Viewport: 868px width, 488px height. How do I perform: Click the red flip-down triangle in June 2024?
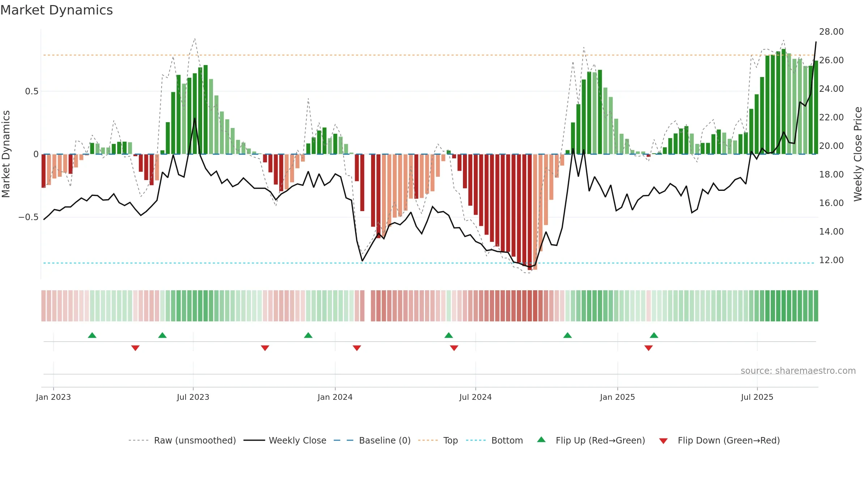click(454, 348)
